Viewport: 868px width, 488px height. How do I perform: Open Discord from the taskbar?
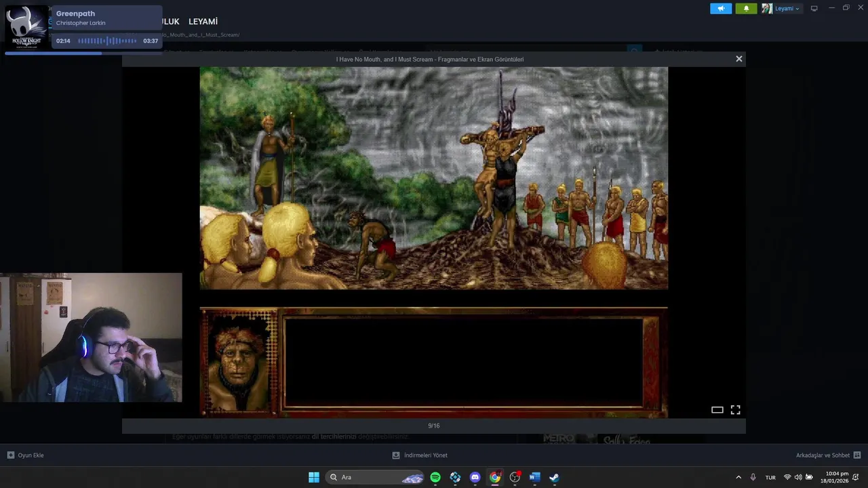coord(475,477)
